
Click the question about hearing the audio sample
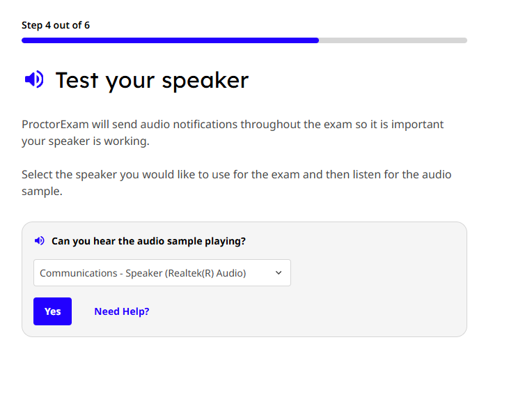tap(148, 241)
